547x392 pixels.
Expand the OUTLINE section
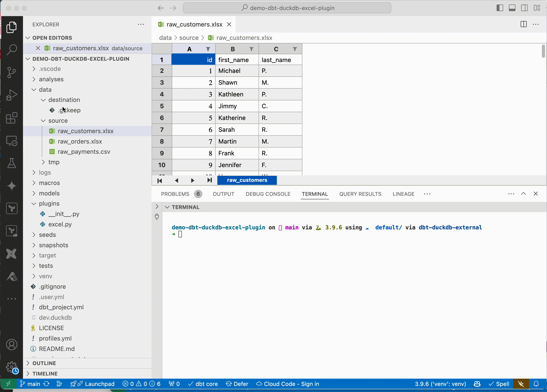pos(44,363)
